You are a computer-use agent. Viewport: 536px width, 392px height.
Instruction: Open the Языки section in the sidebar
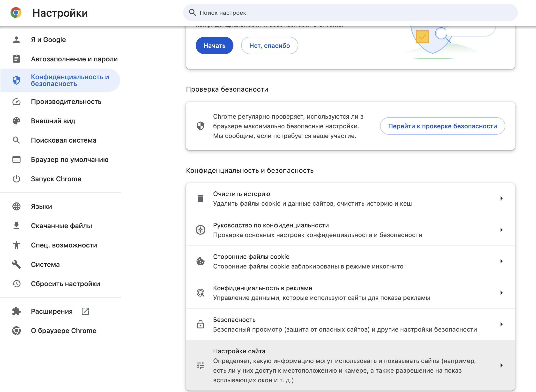coord(41,206)
